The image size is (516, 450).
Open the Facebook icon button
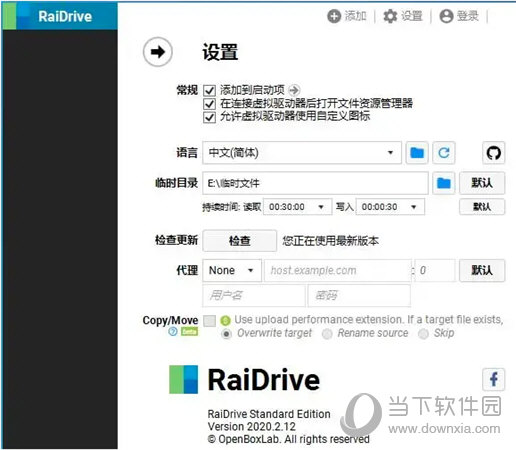click(x=493, y=379)
